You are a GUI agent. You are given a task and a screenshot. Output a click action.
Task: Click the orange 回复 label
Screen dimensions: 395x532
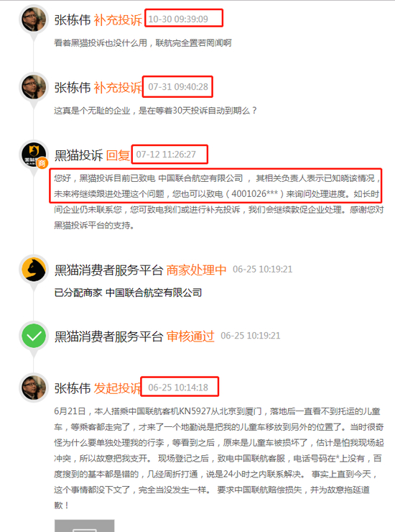tap(118, 155)
